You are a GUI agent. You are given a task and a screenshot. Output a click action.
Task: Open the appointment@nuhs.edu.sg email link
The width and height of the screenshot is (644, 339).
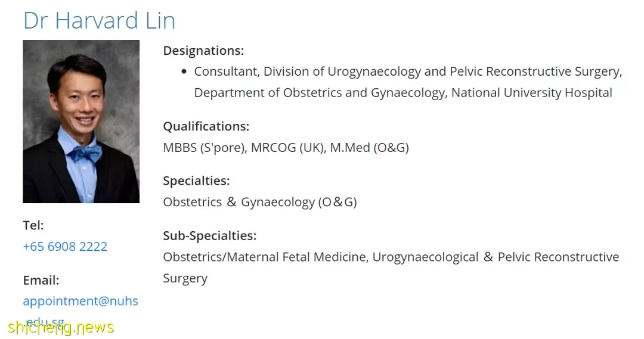[80, 310]
